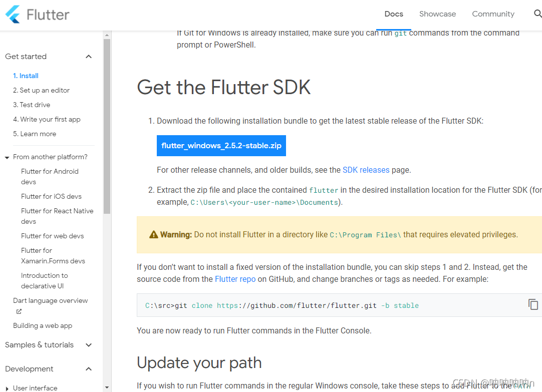This screenshot has width=542, height=392.
Task: Download flutter_windows_2.5.2-stable.zip
Action: (221, 145)
